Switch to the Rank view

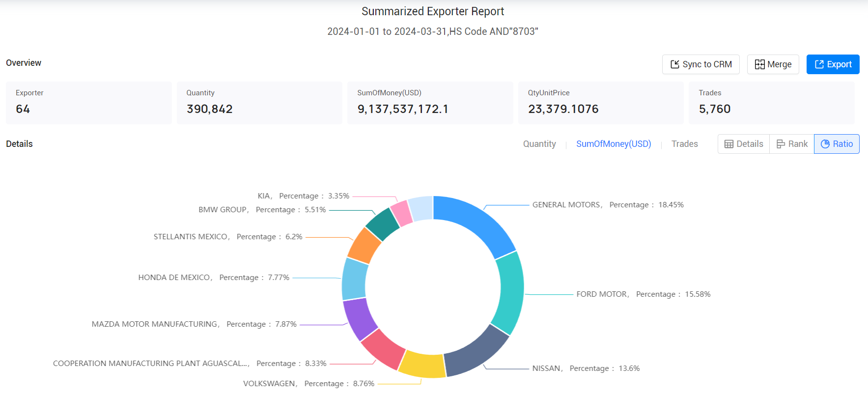(792, 144)
